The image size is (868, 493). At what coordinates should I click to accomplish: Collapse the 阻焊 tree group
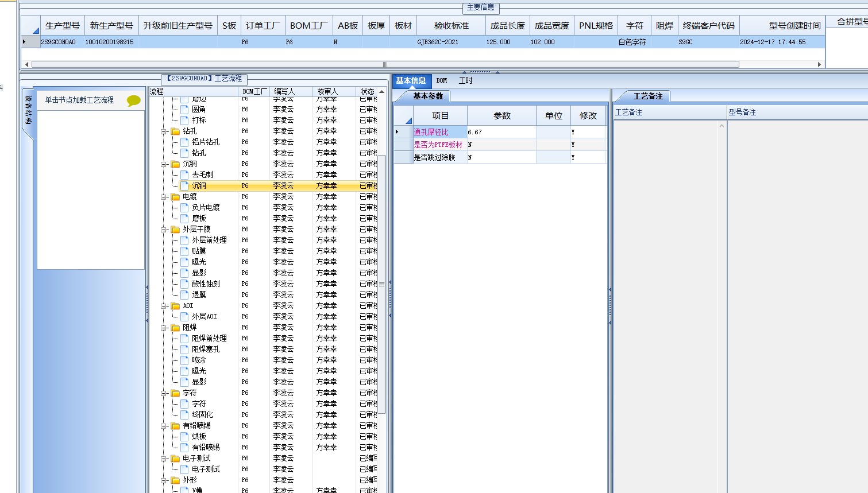(164, 328)
